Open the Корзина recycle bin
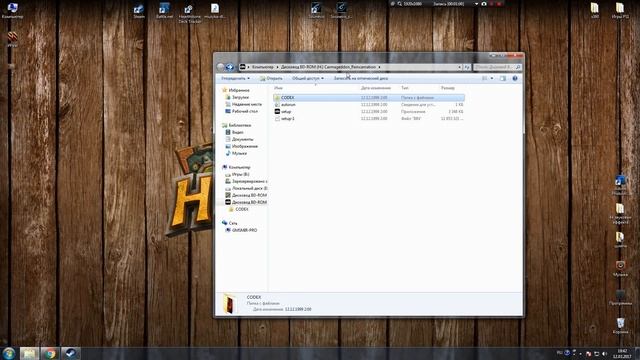The width and height of the screenshot is (640, 360). click(x=620, y=326)
